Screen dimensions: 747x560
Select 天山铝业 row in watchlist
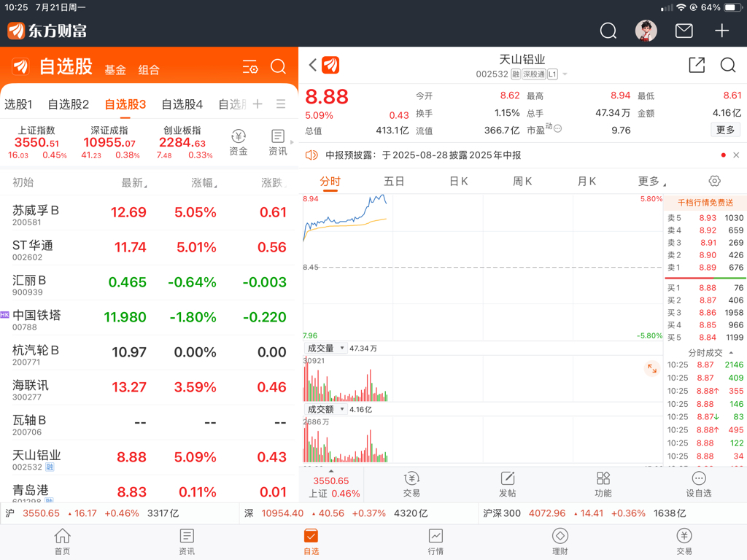149,458
